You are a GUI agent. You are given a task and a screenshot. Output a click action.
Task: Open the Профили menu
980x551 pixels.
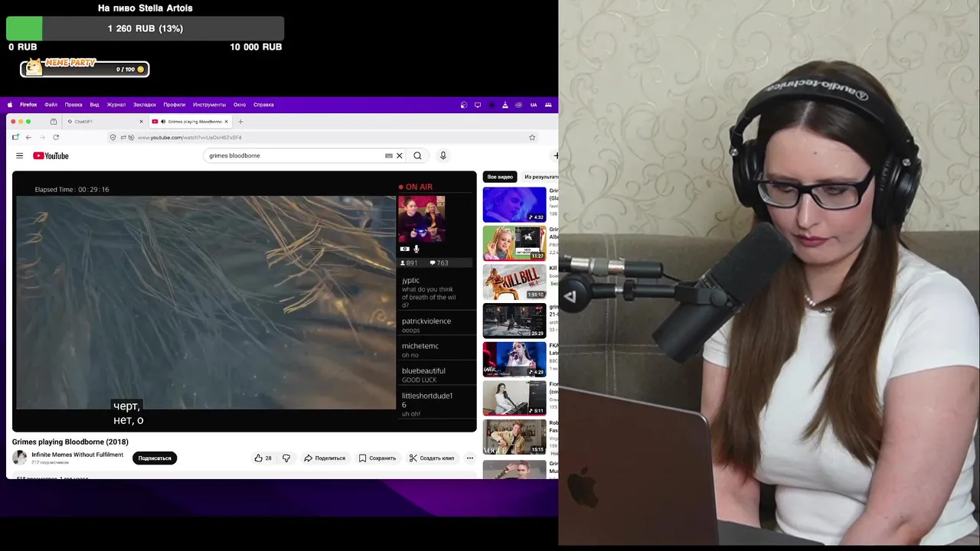coord(175,105)
